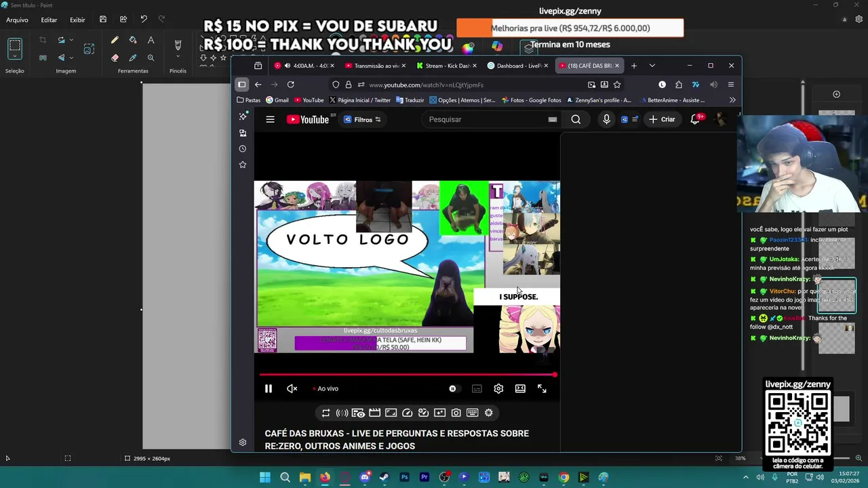The width and height of the screenshot is (868, 488).
Task: Select the Paint fill bucket tool
Action: pyautogui.click(x=133, y=41)
